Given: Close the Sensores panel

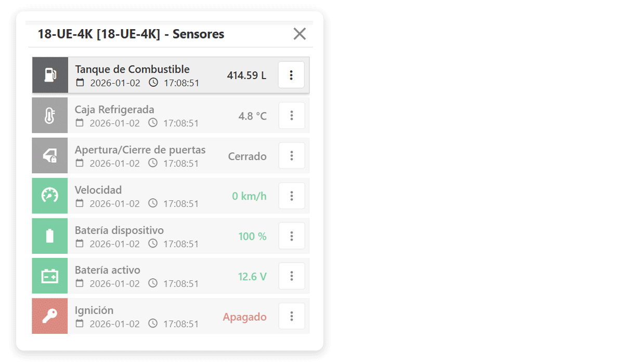Looking at the screenshot, I should (300, 34).
